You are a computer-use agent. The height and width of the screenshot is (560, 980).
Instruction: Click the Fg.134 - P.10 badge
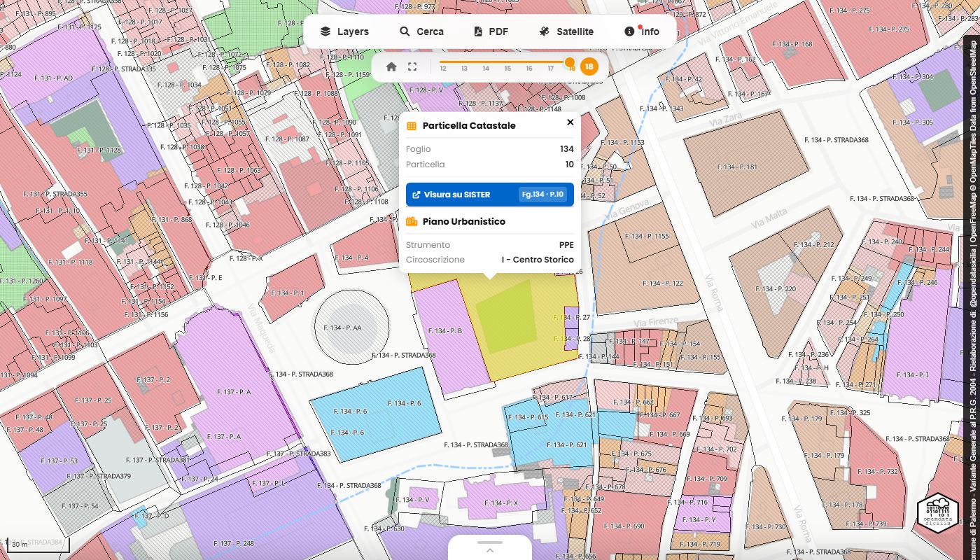[x=543, y=195]
